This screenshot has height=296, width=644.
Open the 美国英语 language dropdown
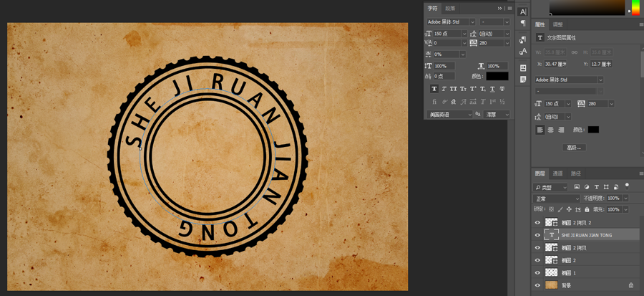click(x=449, y=115)
